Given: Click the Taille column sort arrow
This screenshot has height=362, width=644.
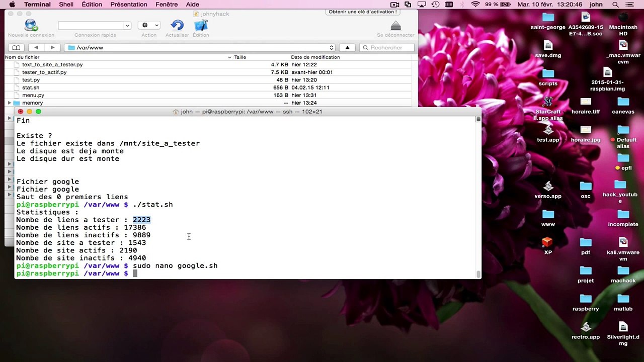Looking at the screenshot, I should [229, 57].
